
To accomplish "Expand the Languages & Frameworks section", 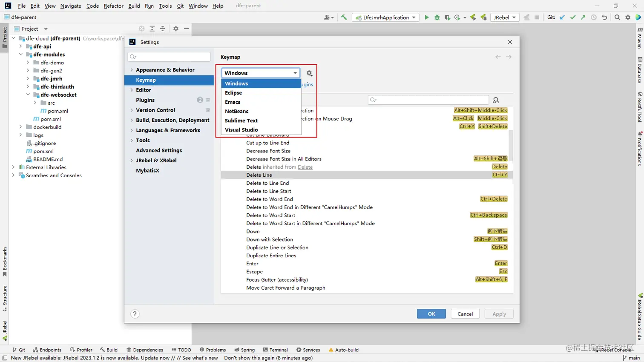I will click(x=132, y=130).
